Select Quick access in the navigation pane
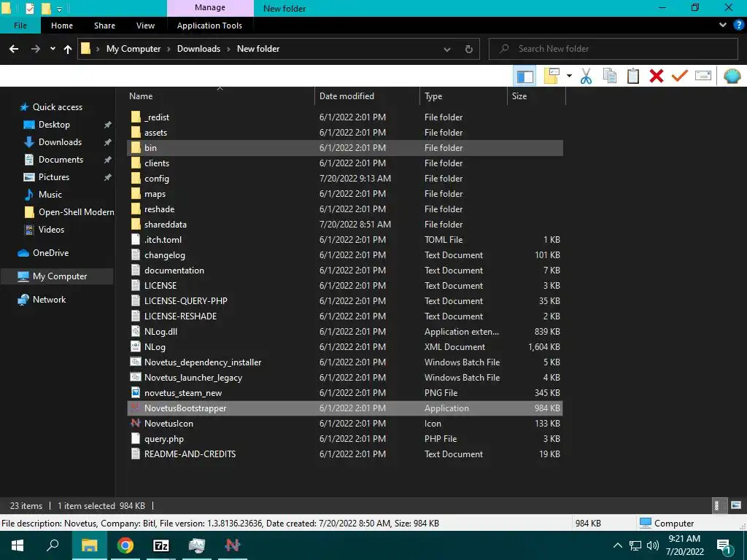This screenshot has height=560, width=747. pos(57,107)
